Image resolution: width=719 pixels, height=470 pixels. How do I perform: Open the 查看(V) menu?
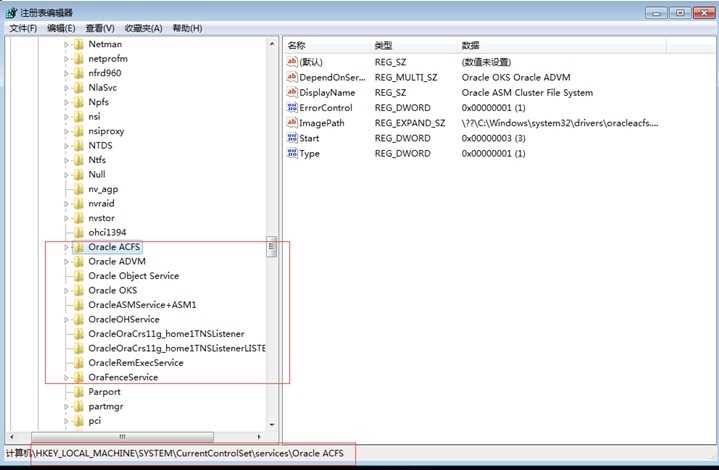100,28
